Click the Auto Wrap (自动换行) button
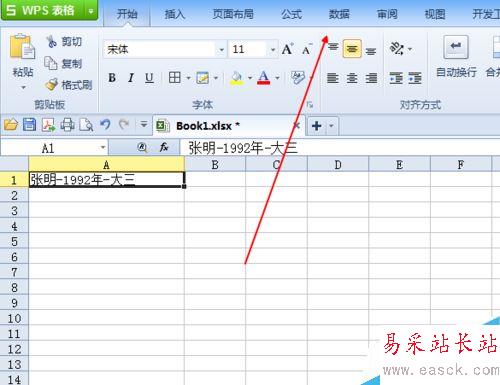500x385 pixels. pos(456,57)
